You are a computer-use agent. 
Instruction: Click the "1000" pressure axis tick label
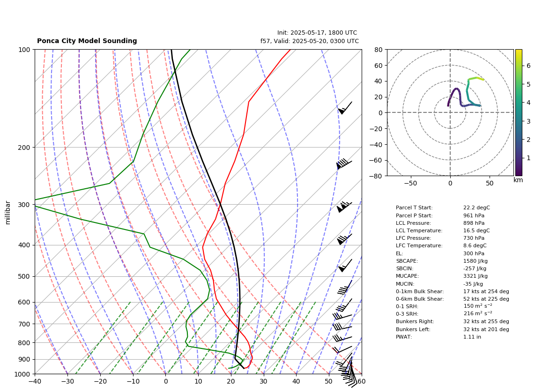(x=23, y=374)
